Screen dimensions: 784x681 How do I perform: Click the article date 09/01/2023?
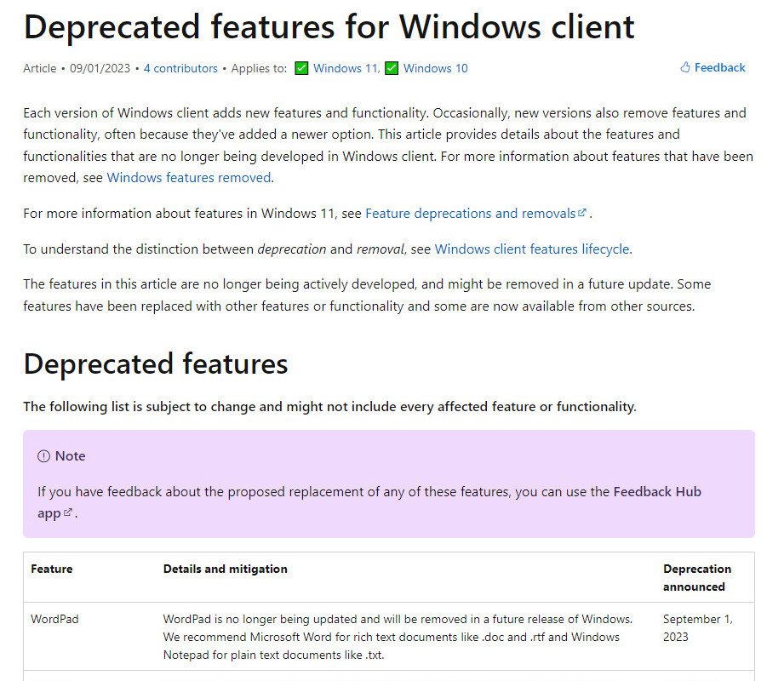100,68
